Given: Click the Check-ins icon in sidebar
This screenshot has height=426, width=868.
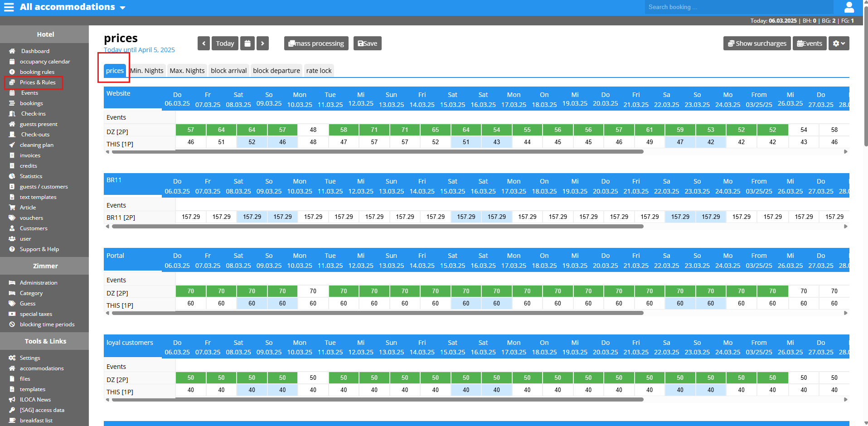Looking at the screenshot, I should (12, 114).
